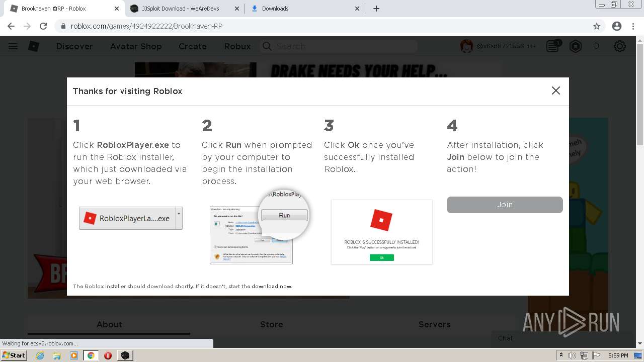This screenshot has height=362, width=644.
Task: Click the grey Join button
Action: (505, 205)
